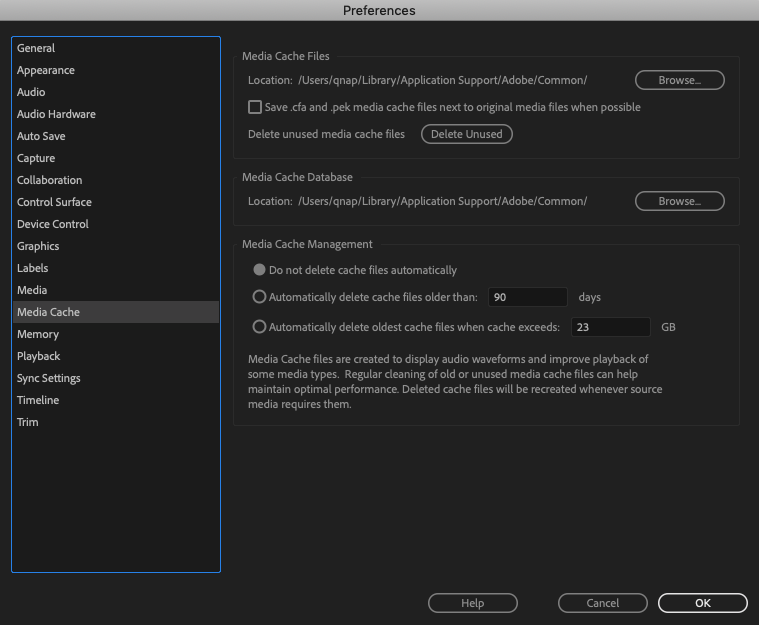
Task: Click the days field showing 90
Action: [528, 297]
